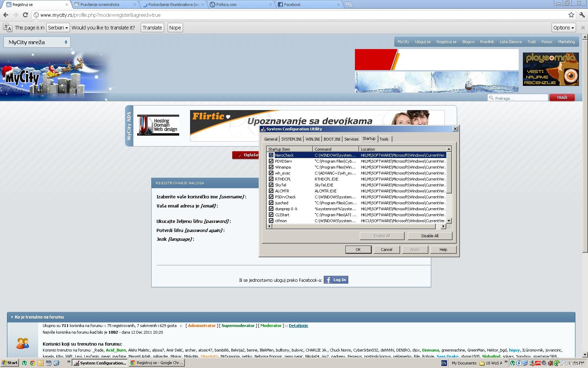Open a new tab with the plus button
Image resolution: width=588 pixels, height=368 pixels.
(349, 5)
